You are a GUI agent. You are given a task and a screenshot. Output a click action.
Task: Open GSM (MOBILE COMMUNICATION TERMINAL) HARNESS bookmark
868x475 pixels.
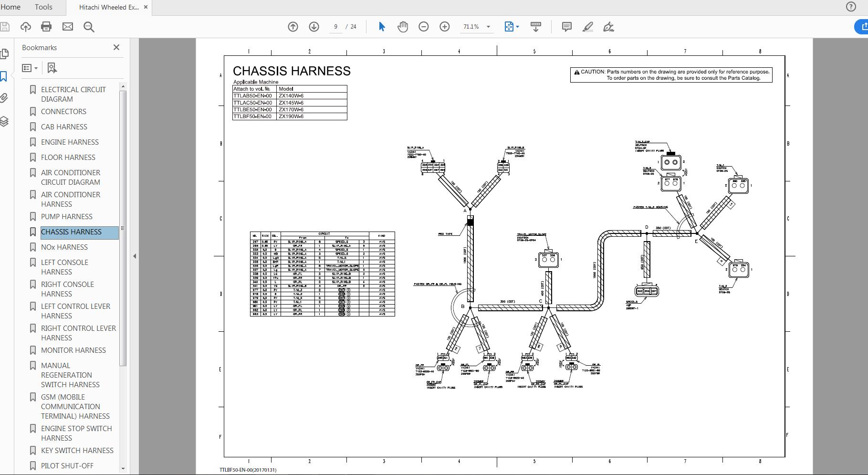pyautogui.click(x=75, y=406)
